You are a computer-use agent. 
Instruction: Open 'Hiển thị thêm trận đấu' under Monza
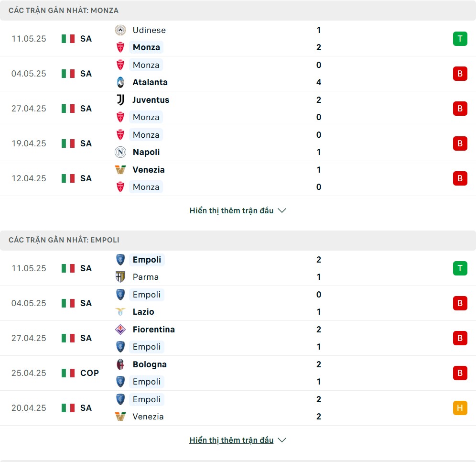[231, 210]
